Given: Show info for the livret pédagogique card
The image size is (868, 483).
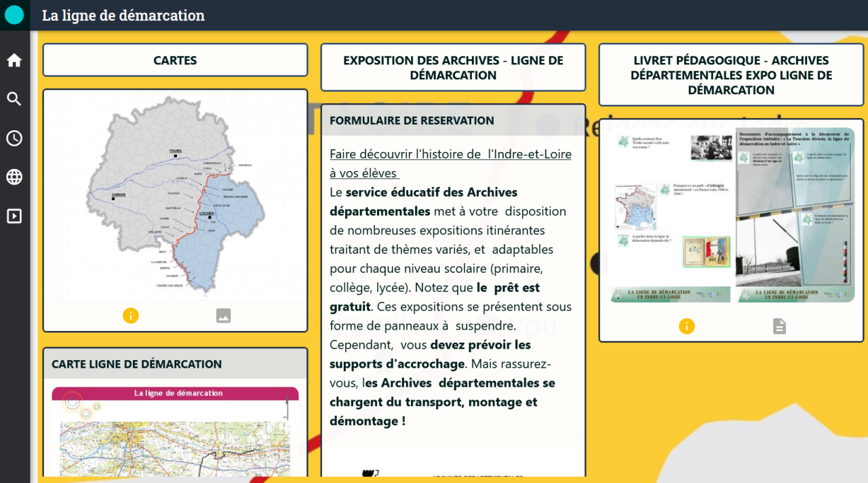Looking at the screenshot, I should point(687,326).
